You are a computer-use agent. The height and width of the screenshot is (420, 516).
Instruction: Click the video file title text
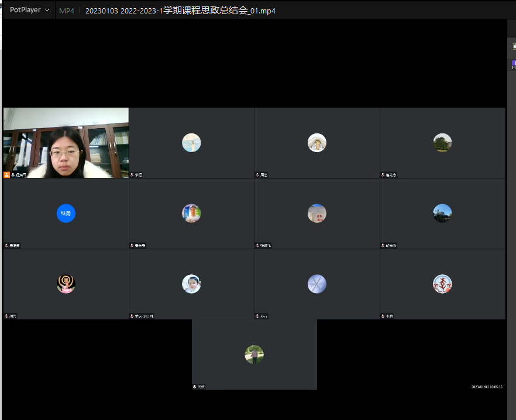(x=180, y=11)
